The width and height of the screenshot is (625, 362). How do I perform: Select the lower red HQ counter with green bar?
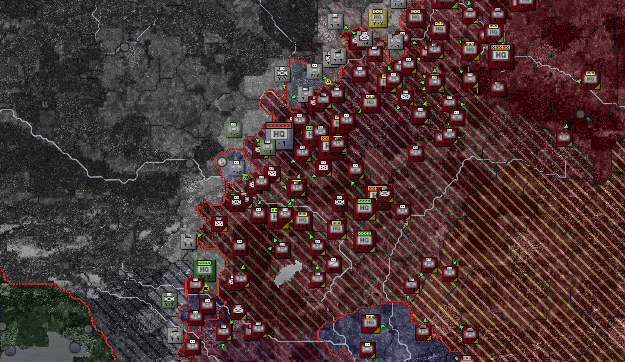[364, 241]
